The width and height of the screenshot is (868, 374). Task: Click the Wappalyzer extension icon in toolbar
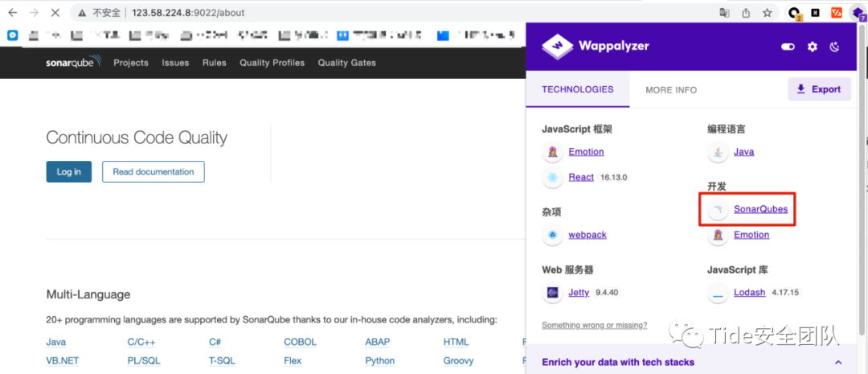(x=858, y=13)
